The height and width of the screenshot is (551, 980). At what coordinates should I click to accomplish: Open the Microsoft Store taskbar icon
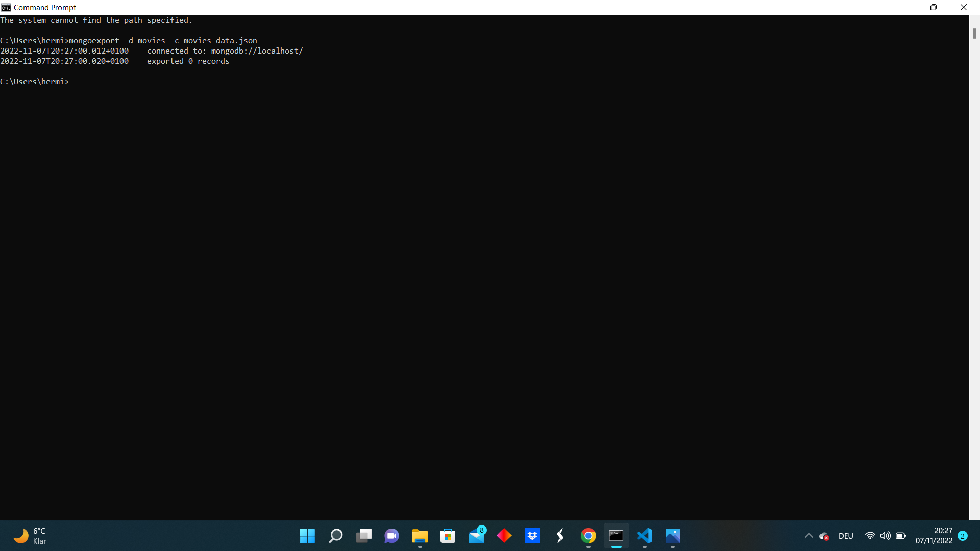pos(448,536)
